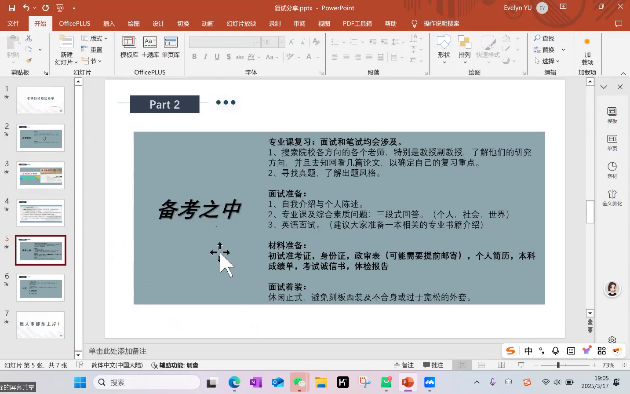Toggle Underline formatting button

[217, 57]
